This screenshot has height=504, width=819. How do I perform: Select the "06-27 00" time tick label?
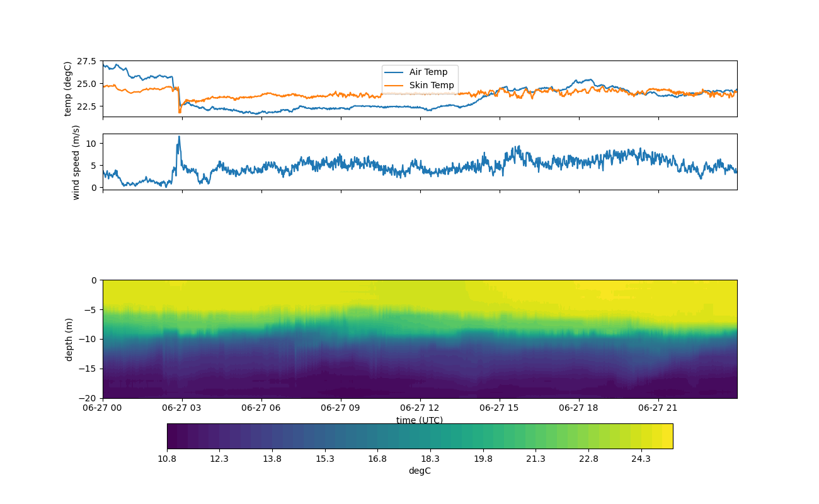click(x=103, y=408)
